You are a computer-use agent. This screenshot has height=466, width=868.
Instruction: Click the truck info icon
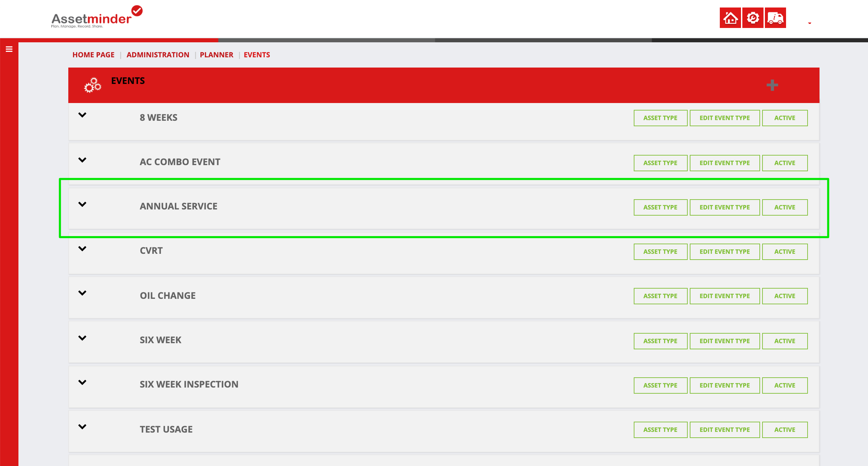pyautogui.click(x=775, y=18)
